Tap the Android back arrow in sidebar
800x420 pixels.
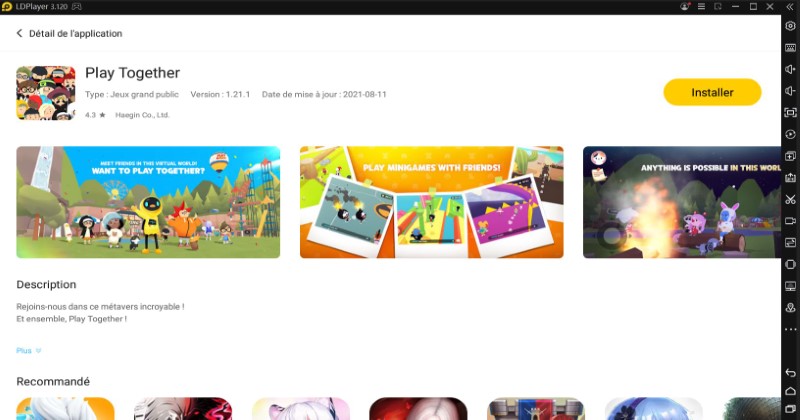(x=790, y=373)
